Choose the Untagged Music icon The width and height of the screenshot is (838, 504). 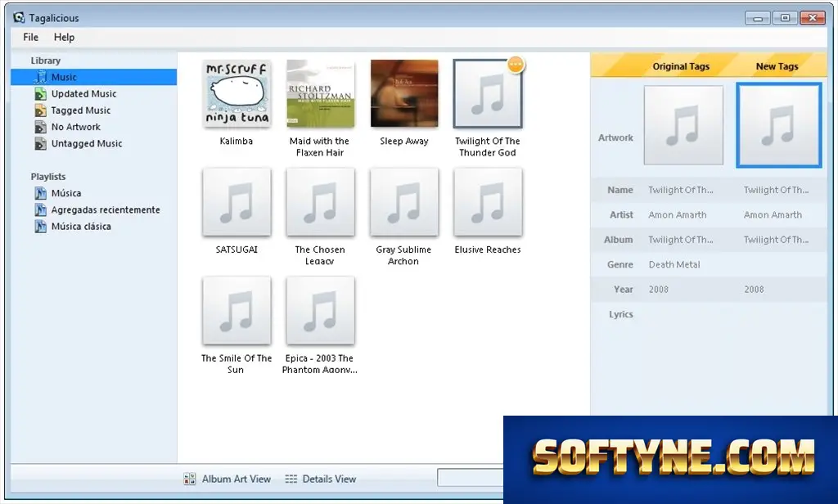(41, 143)
